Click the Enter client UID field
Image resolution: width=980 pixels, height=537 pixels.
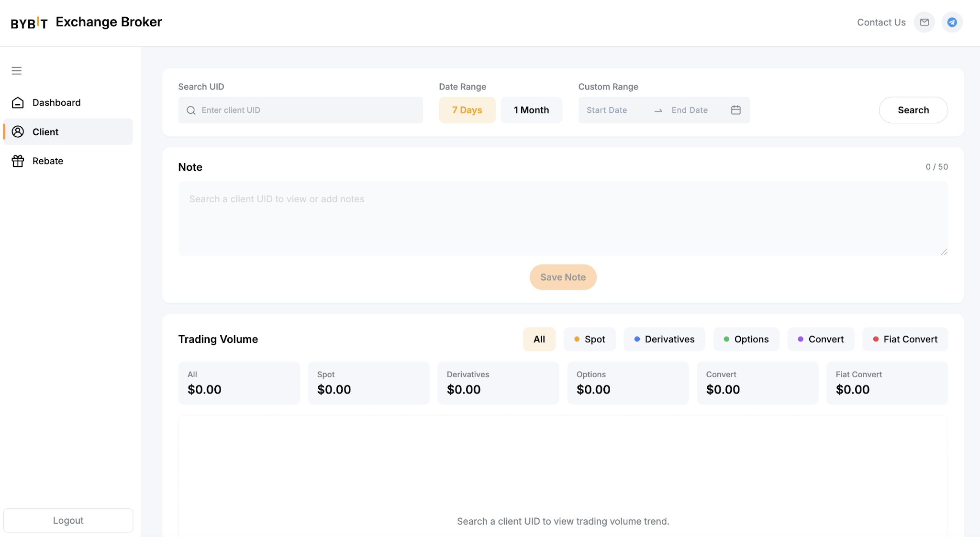tap(301, 110)
